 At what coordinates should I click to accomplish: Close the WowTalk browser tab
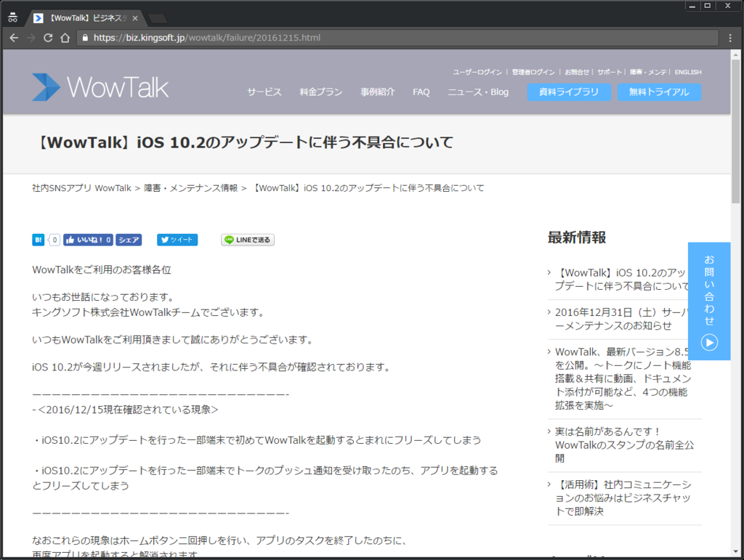[x=135, y=18]
